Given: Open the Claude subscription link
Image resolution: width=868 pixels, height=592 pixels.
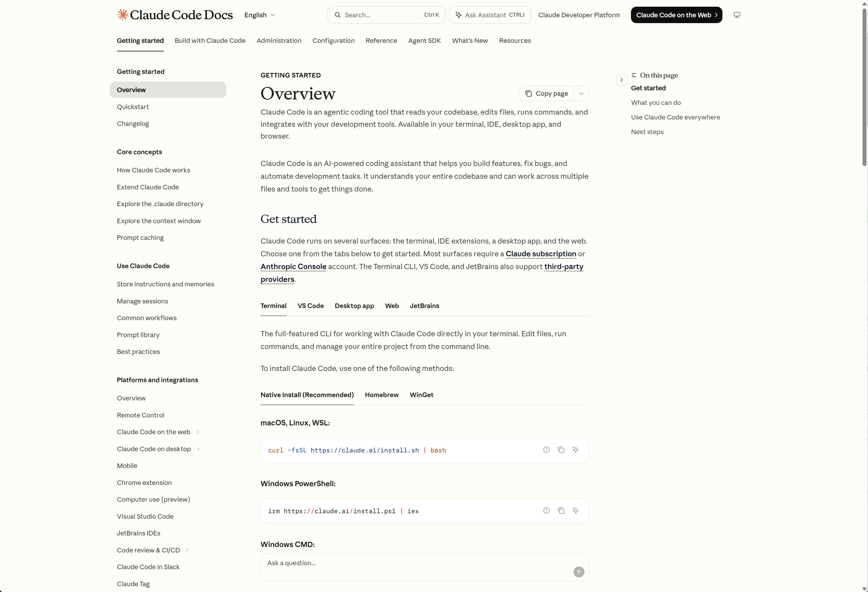Looking at the screenshot, I should point(540,254).
